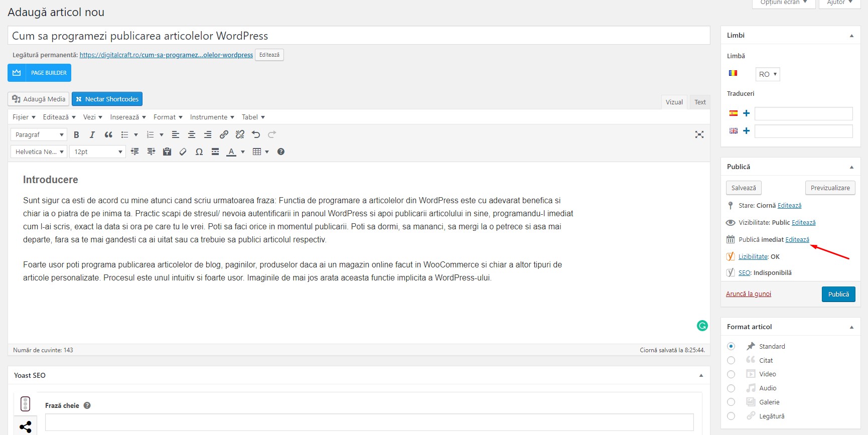
Task: Open the Inserează menu
Action: click(127, 117)
